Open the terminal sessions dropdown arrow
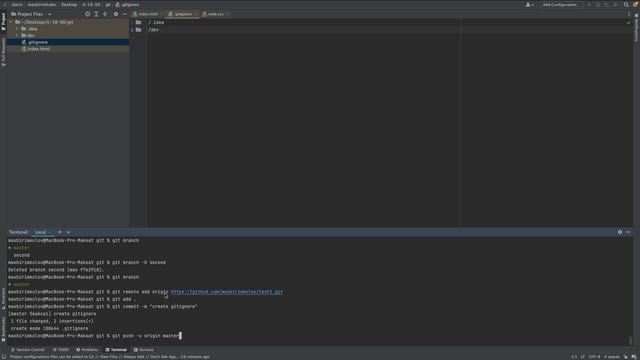This screenshot has height=360, width=640. 68,232
